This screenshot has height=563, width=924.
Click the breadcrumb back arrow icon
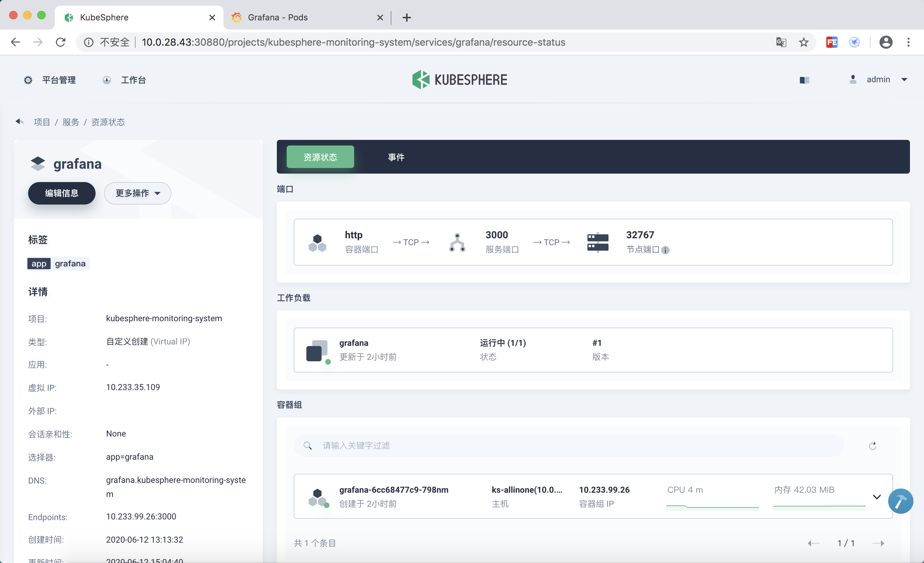click(20, 122)
